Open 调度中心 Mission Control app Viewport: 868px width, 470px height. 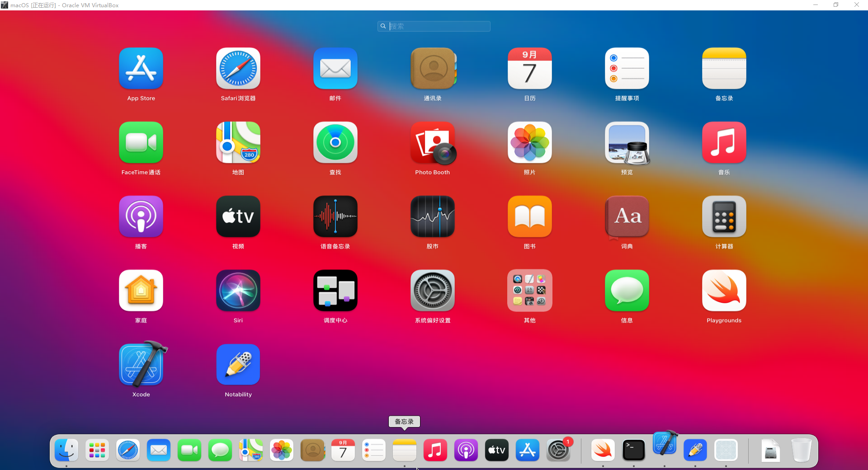click(x=335, y=291)
